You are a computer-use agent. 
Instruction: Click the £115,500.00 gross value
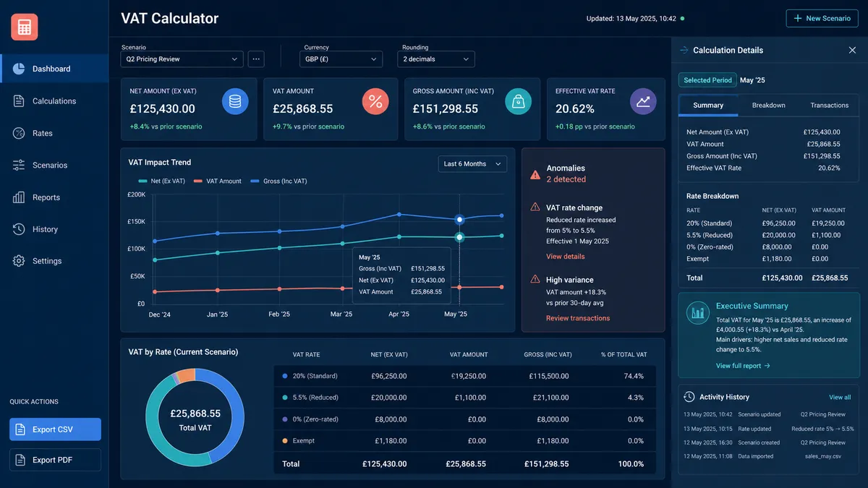click(550, 376)
